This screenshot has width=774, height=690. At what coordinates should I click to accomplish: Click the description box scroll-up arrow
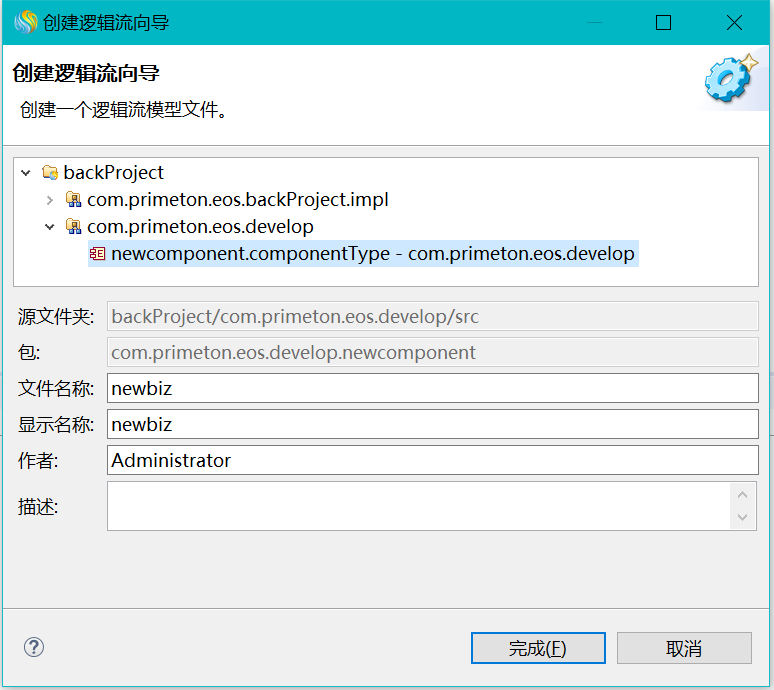[743, 494]
